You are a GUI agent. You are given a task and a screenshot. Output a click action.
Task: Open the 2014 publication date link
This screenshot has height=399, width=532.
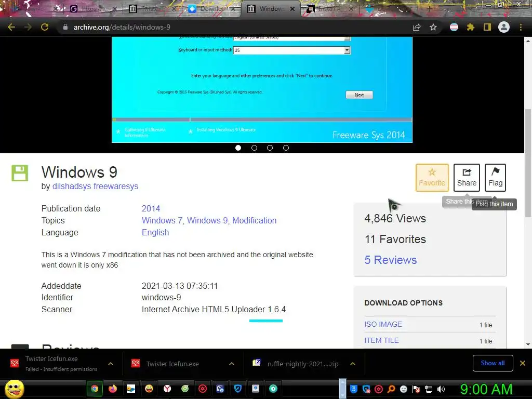click(151, 208)
